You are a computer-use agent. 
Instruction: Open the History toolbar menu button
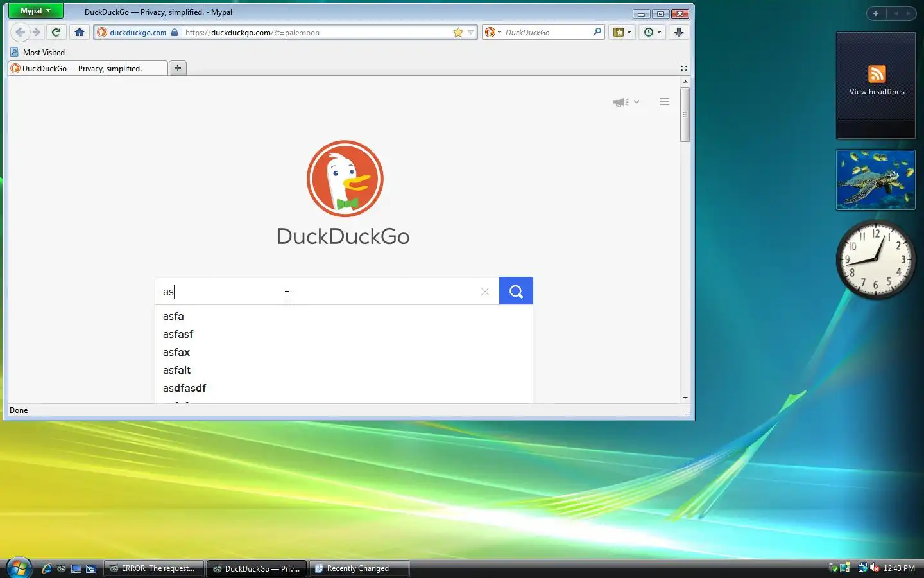pyautogui.click(x=653, y=32)
